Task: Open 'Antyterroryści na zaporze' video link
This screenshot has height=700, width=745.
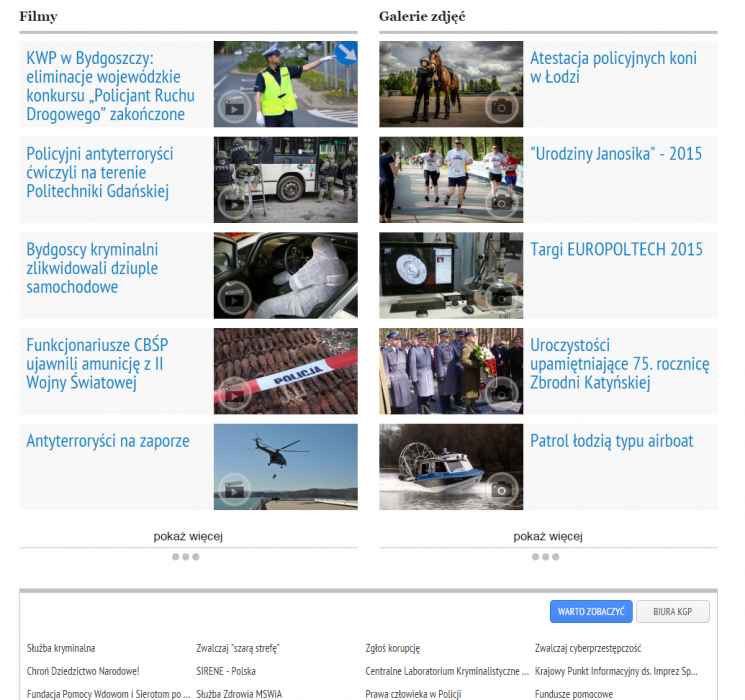Action: point(108,441)
